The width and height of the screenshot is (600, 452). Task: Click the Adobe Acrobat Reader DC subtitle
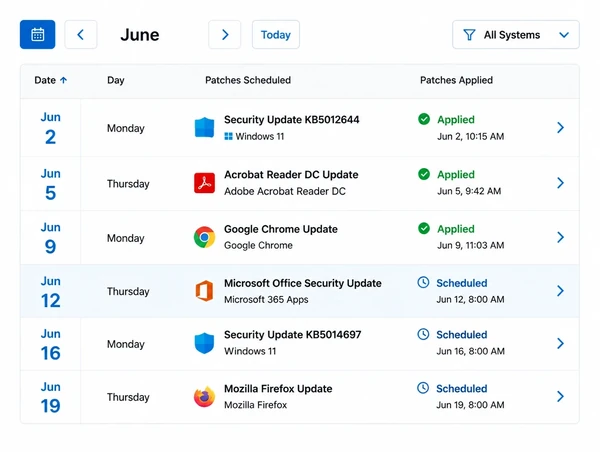[285, 191]
